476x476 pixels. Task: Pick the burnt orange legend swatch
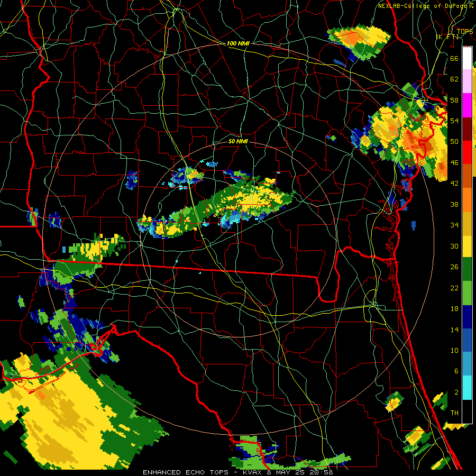[x=467, y=176]
